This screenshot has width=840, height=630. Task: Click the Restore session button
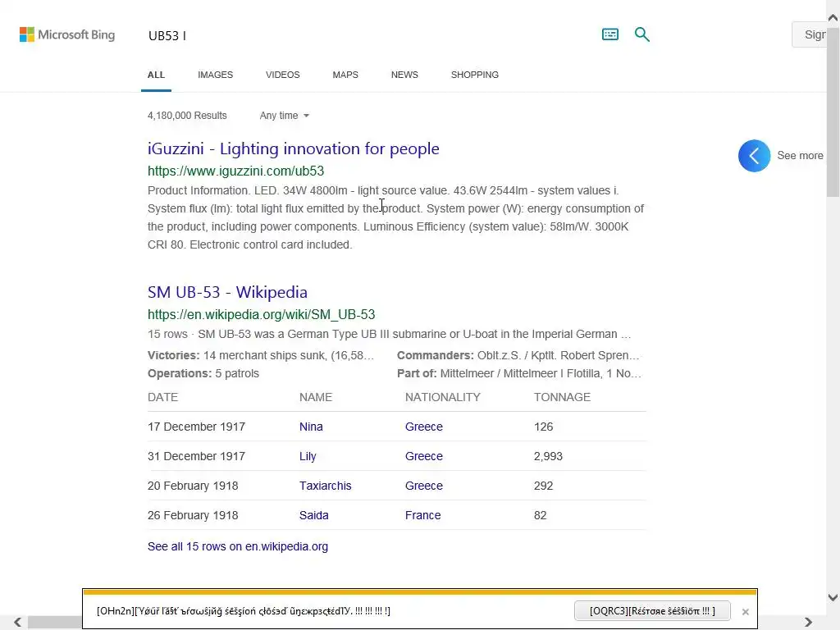tap(652, 611)
